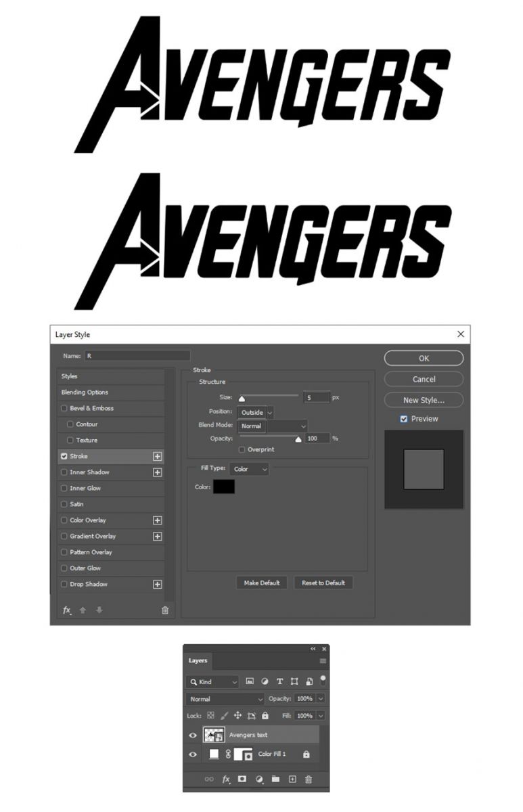Open the Layers panel menu icon
The width and height of the screenshot is (523, 812).
click(323, 661)
